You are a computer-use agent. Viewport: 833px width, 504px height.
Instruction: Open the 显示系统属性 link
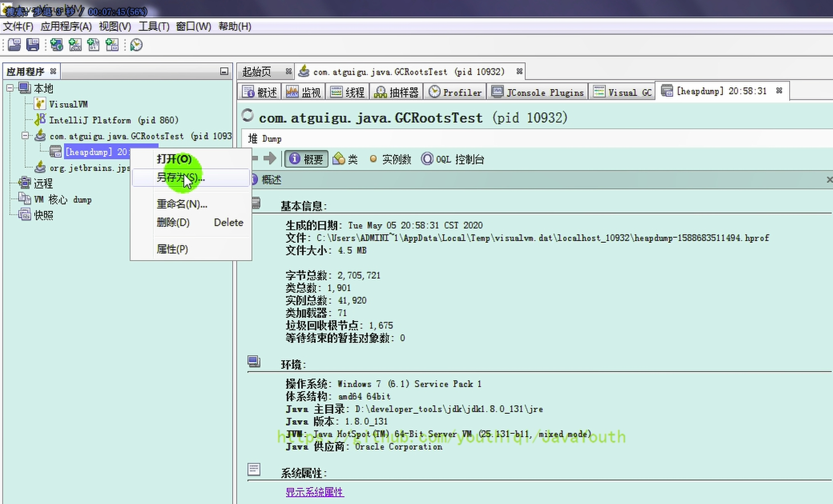pyautogui.click(x=315, y=491)
